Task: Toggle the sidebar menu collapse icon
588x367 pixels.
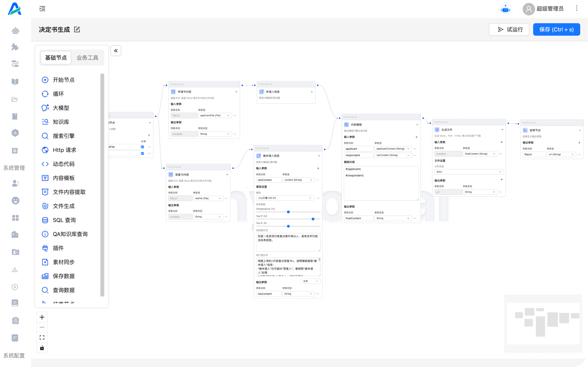Action: (42, 9)
